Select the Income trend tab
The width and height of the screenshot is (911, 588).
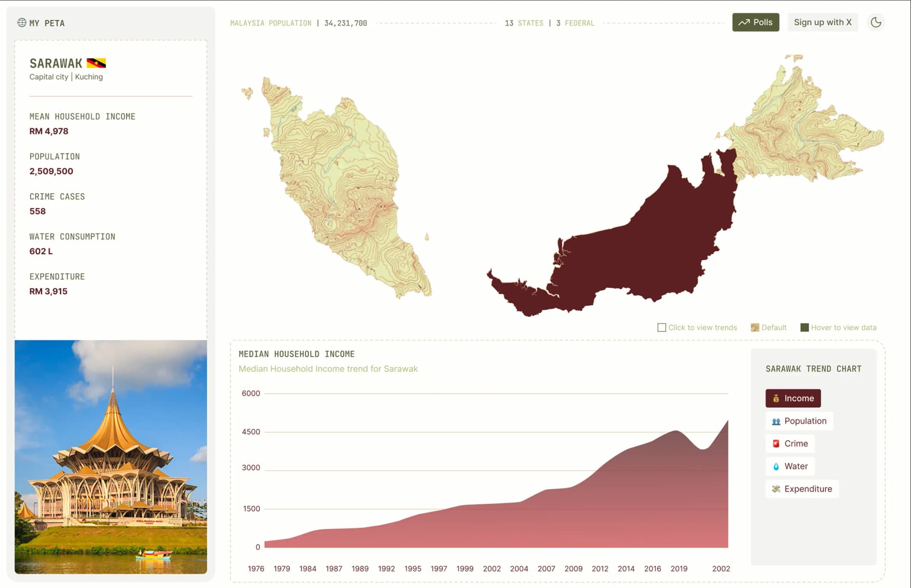click(x=793, y=398)
